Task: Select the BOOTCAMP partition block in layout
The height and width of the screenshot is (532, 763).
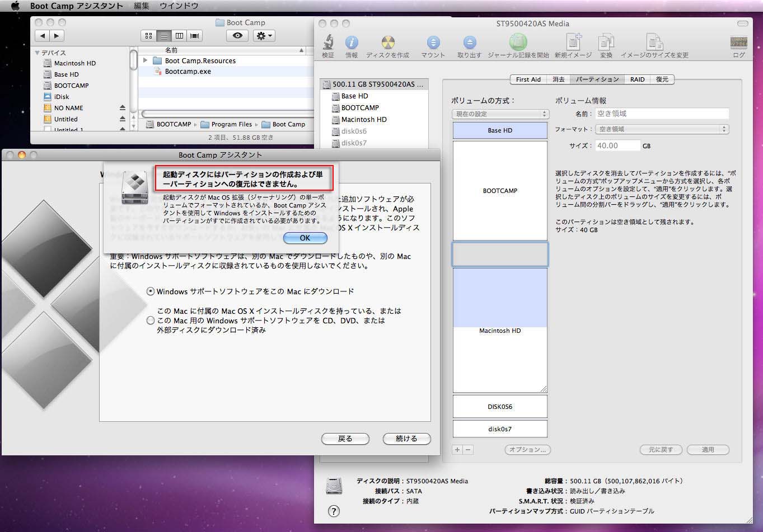Action: (500, 191)
